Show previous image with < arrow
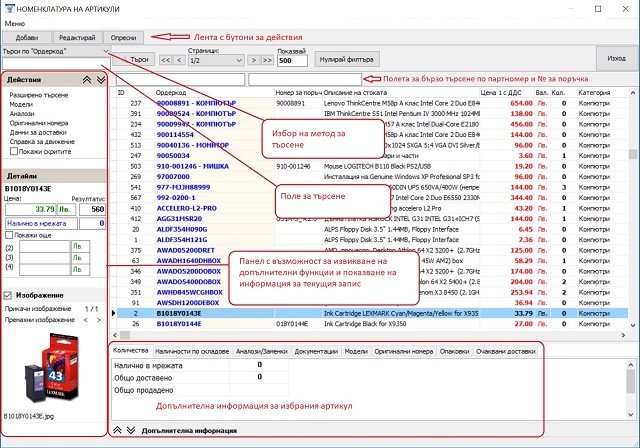 point(86,320)
